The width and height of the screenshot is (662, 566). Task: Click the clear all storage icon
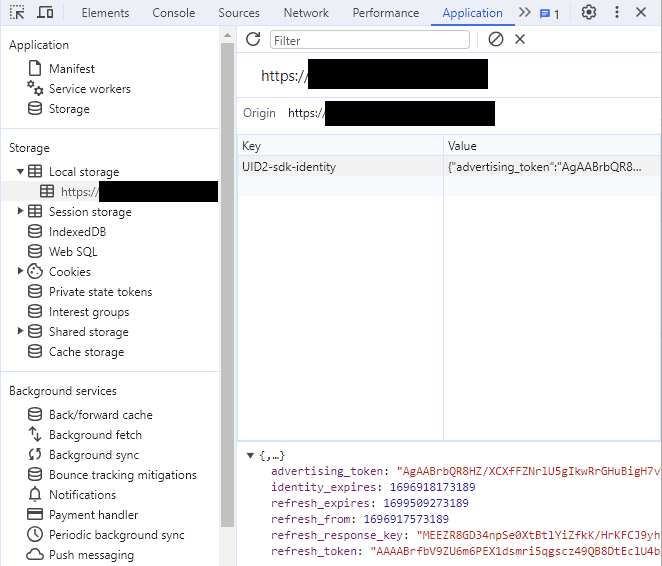click(496, 39)
